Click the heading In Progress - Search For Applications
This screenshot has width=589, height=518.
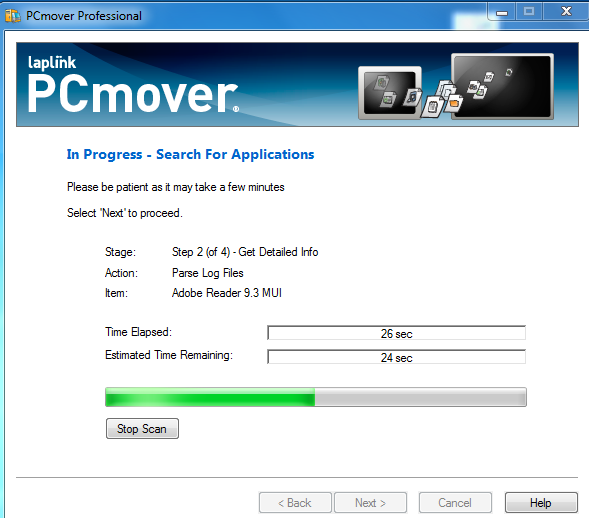click(190, 154)
